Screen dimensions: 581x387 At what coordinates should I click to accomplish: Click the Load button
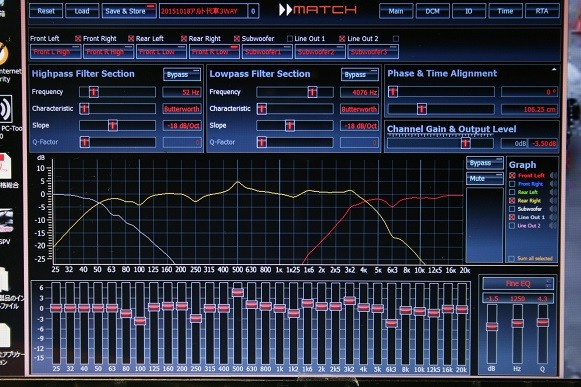[x=82, y=11]
